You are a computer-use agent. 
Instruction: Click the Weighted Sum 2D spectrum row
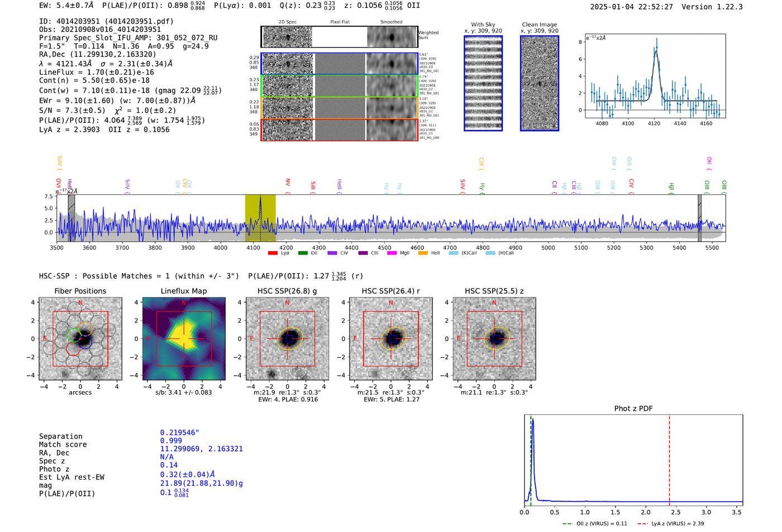[x=340, y=37]
